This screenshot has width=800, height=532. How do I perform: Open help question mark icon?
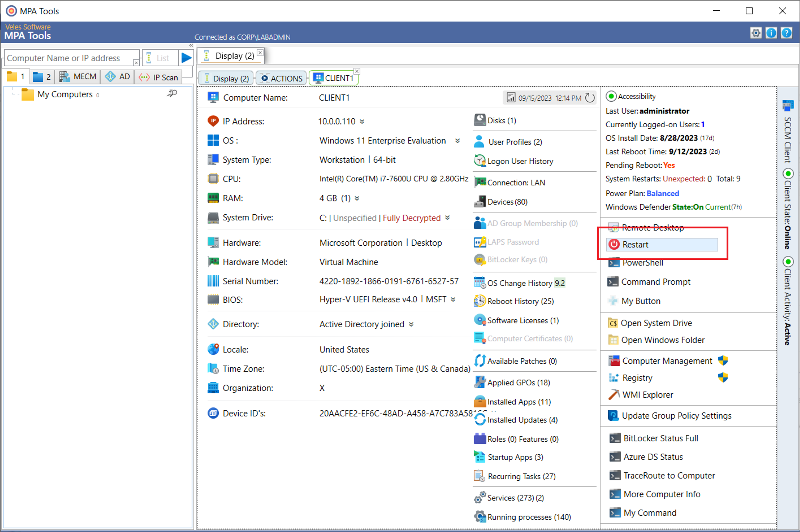pyautogui.click(x=786, y=33)
